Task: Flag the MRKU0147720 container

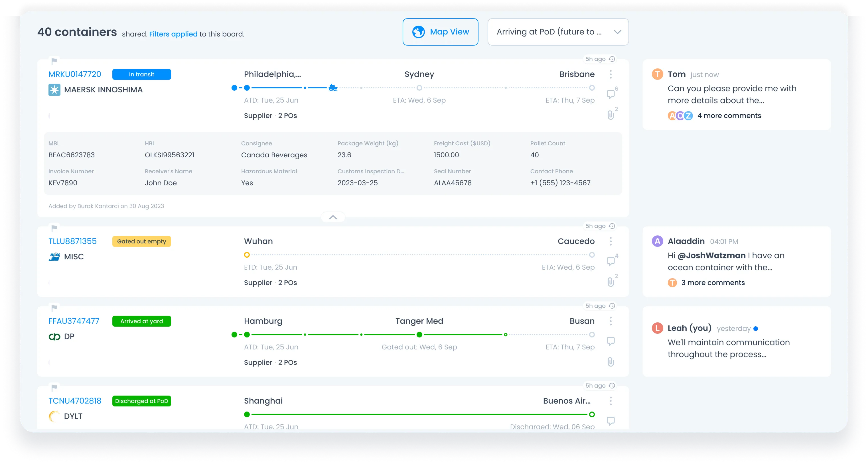Action: tap(54, 61)
